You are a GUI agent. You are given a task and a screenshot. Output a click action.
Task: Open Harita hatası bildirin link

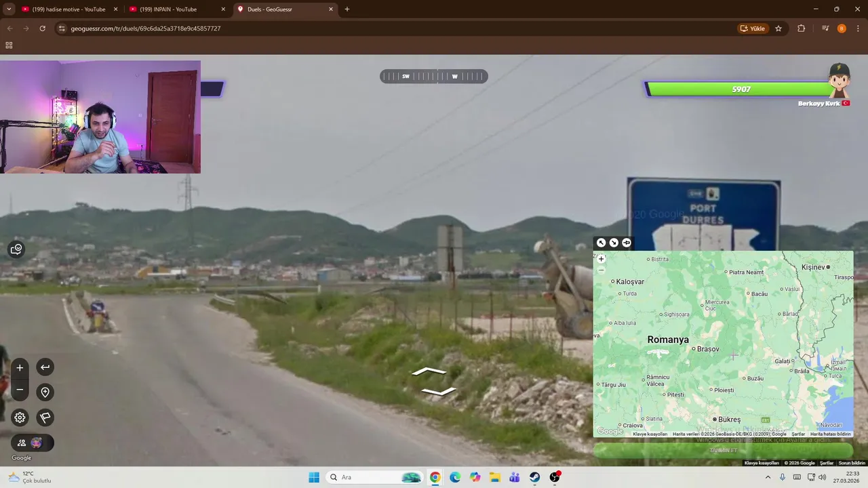point(830,434)
